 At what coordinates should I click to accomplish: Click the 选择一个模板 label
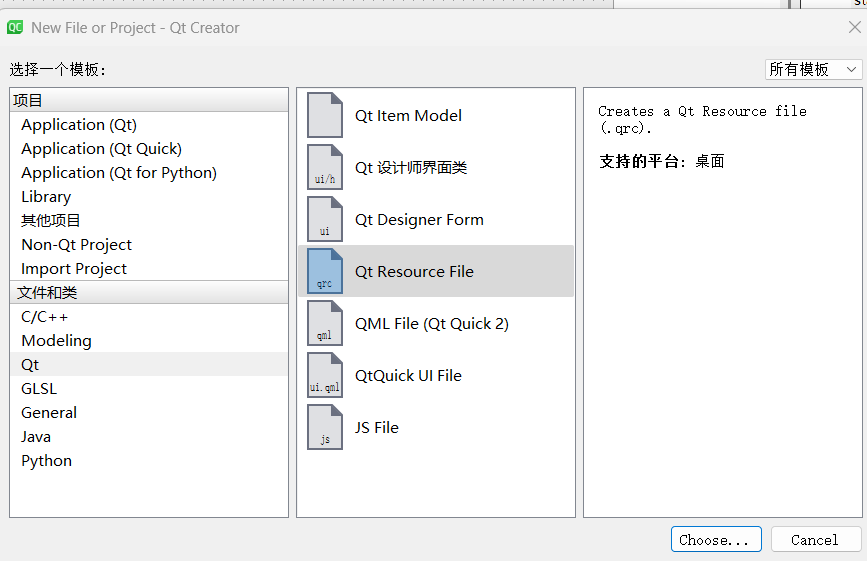click(x=58, y=70)
